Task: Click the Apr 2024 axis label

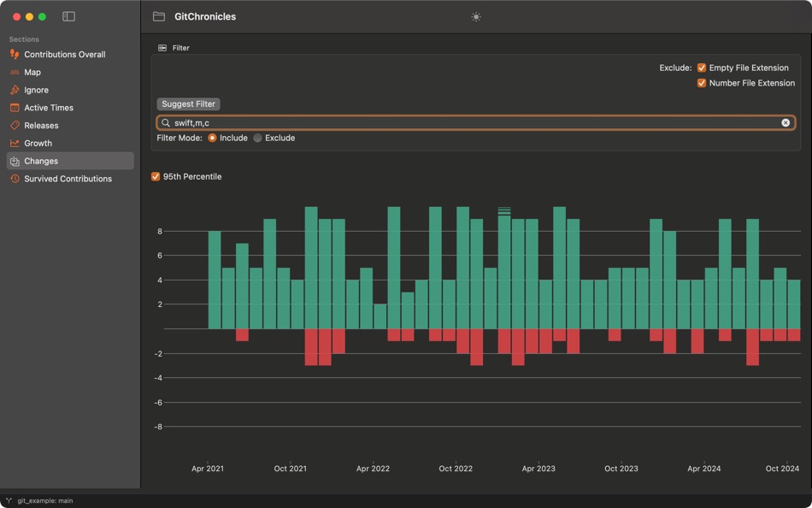Action: click(x=703, y=469)
